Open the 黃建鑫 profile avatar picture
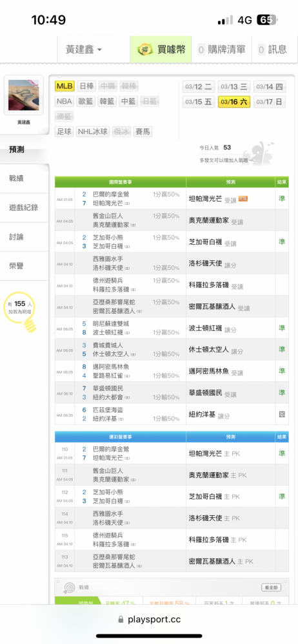This screenshot has height=644, width=298. click(x=24, y=95)
